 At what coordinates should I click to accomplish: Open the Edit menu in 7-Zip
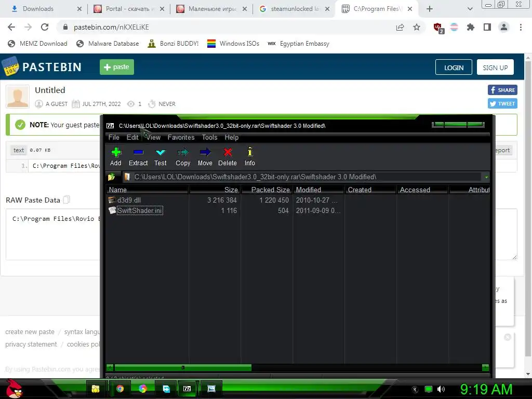[x=132, y=137]
